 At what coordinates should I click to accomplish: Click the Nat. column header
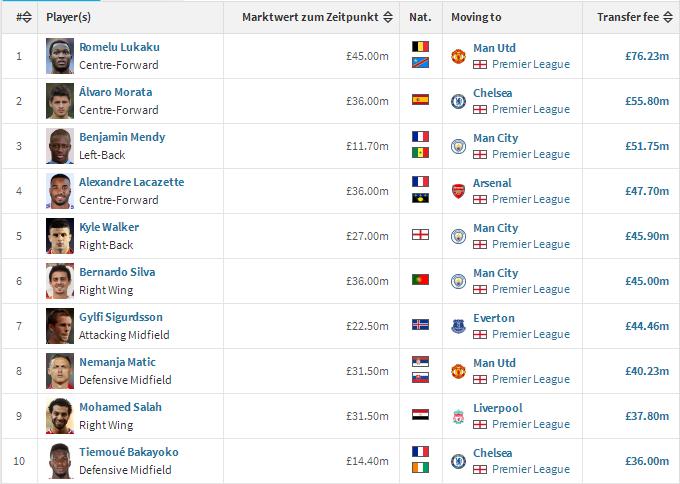click(420, 17)
